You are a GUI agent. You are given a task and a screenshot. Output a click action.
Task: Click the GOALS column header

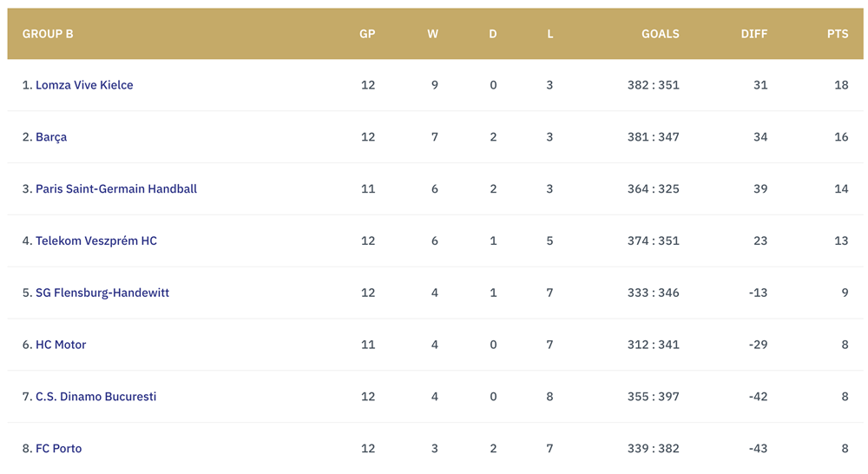[661, 34]
